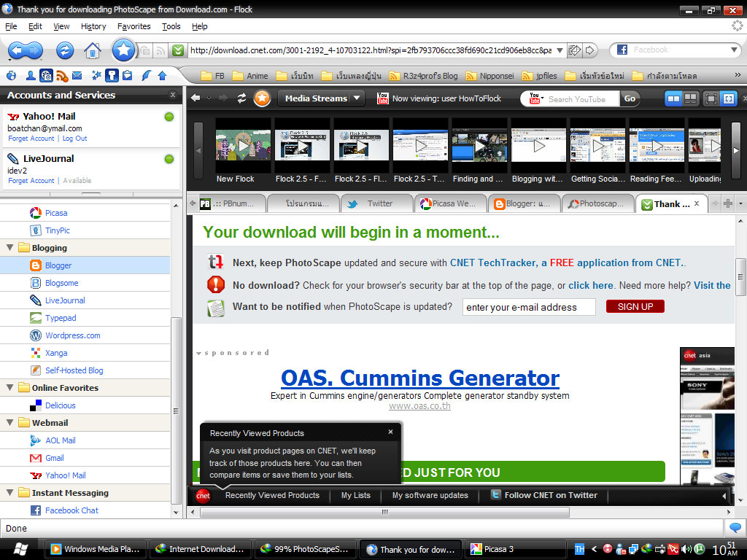Open Finding and... video thumbnail
The height and width of the screenshot is (560, 747).
(x=479, y=145)
